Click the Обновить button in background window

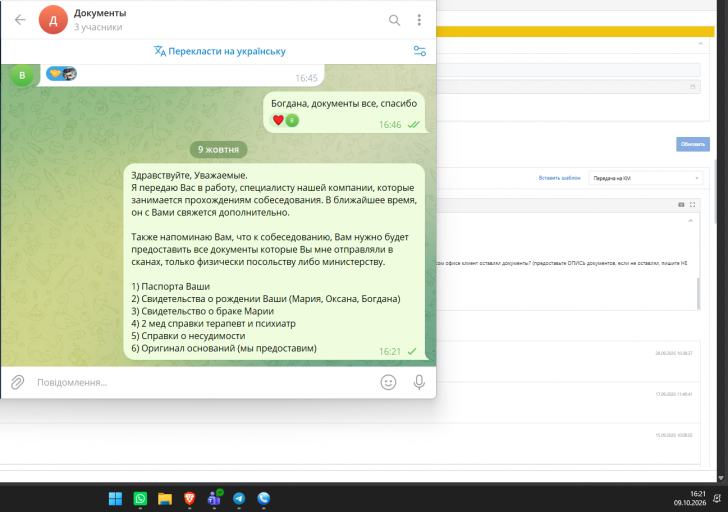[693, 144]
